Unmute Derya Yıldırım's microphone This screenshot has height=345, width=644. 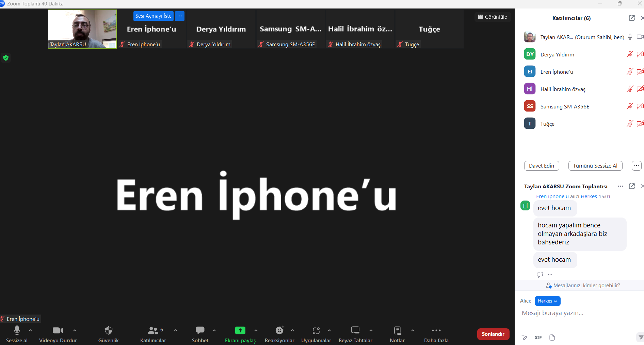(x=629, y=54)
